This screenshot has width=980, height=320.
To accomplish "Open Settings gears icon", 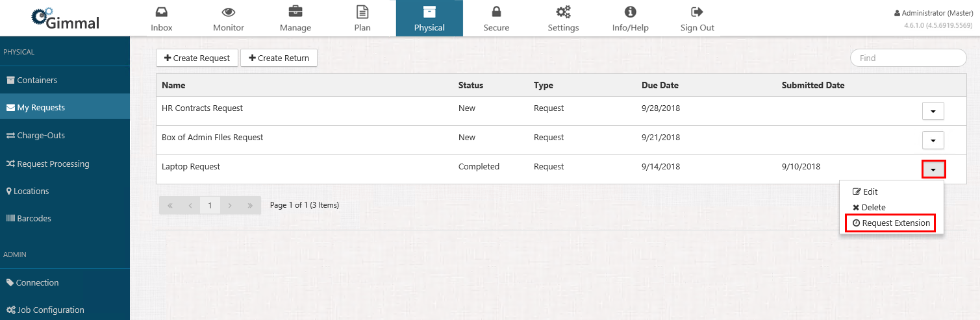I will click(x=563, y=12).
